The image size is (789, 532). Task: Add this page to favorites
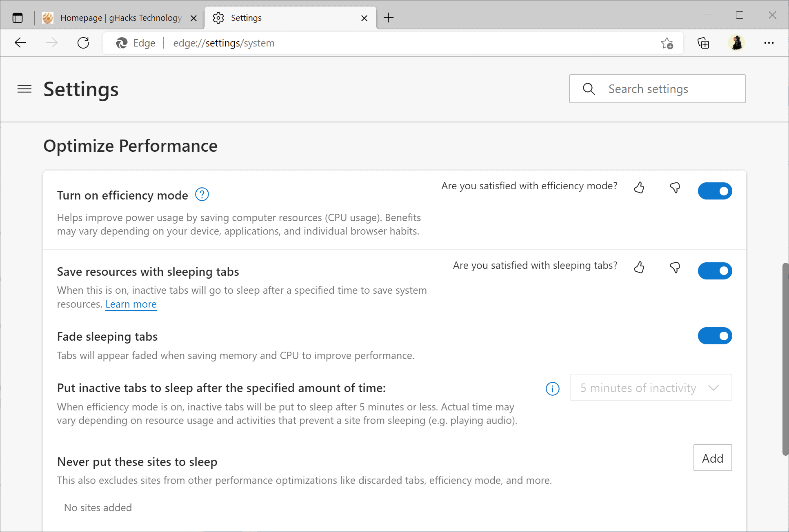pos(667,43)
